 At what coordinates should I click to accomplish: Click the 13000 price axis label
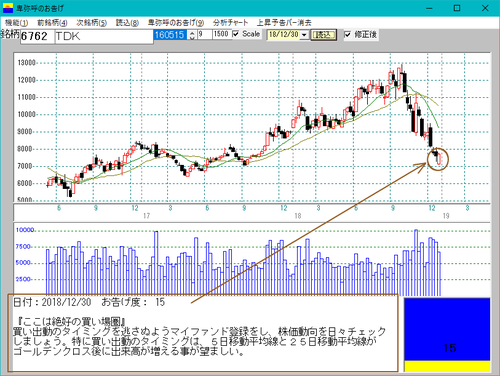coord(26,63)
